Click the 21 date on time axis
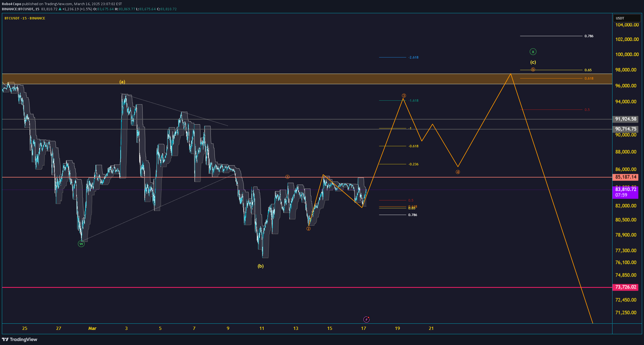644x345 pixels. pos(431,328)
